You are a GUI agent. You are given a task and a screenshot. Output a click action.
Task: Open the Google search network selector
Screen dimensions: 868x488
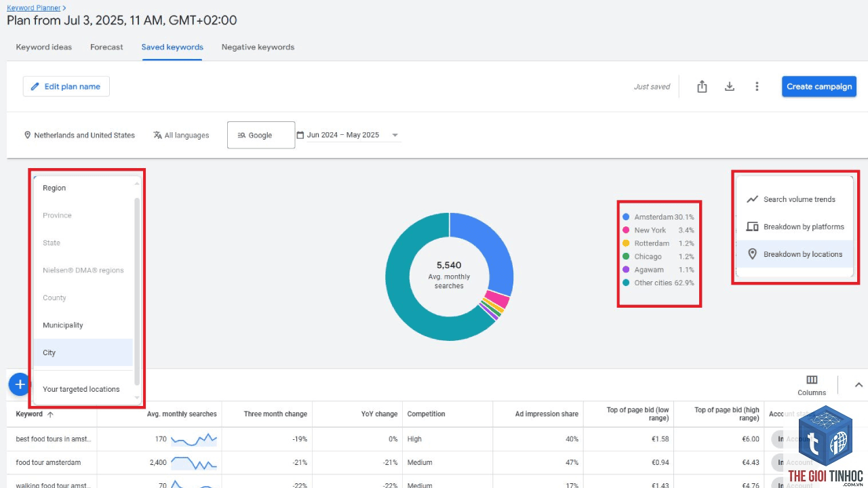point(261,135)
